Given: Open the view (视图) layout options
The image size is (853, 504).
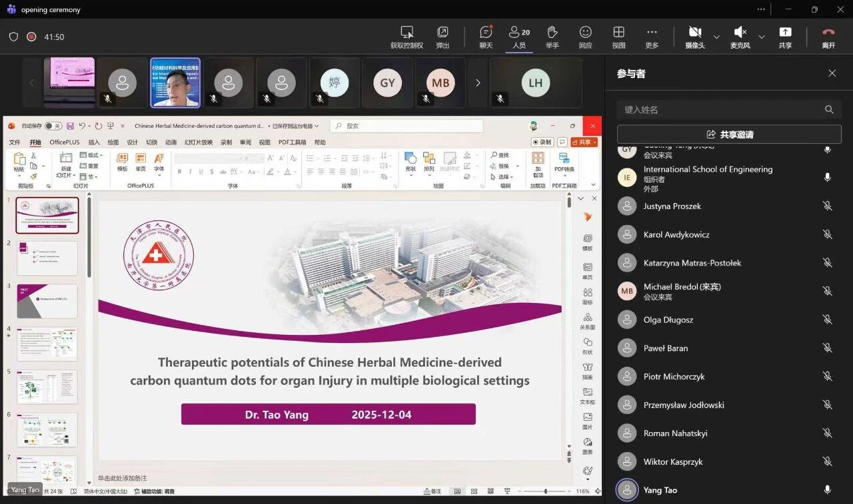Looking at the screenshot, I should pos(618,37).
